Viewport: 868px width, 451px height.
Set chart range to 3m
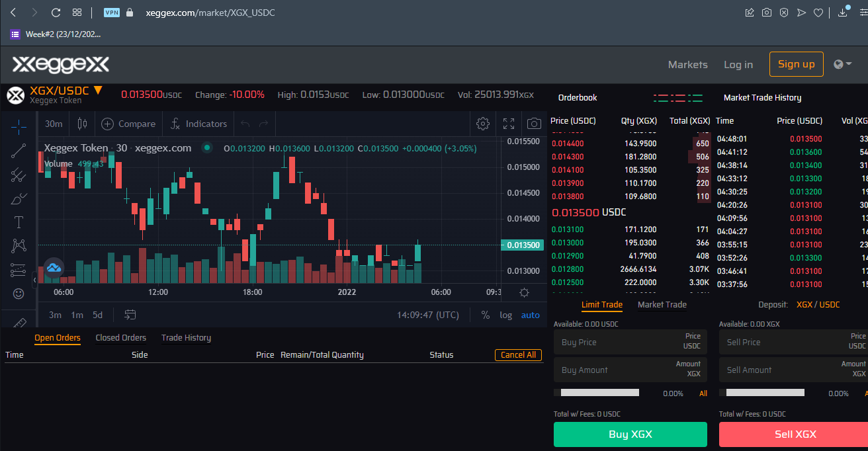click(x=55, y=315)
